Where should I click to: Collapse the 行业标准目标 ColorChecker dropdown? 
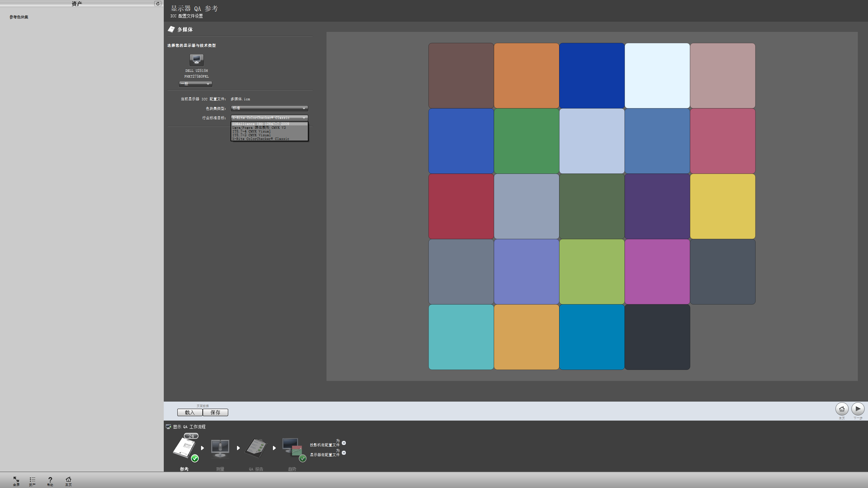(269, 118)
